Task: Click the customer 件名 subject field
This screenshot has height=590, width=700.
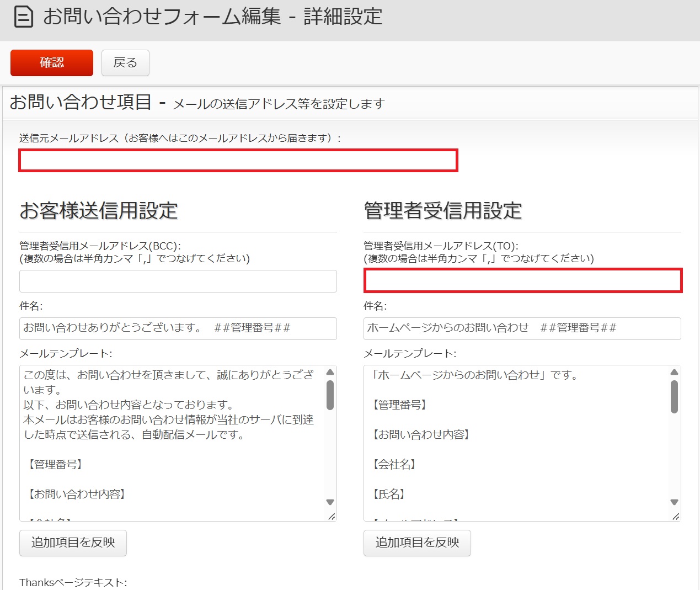Action: pyautogui.click(x=178, y=328)
